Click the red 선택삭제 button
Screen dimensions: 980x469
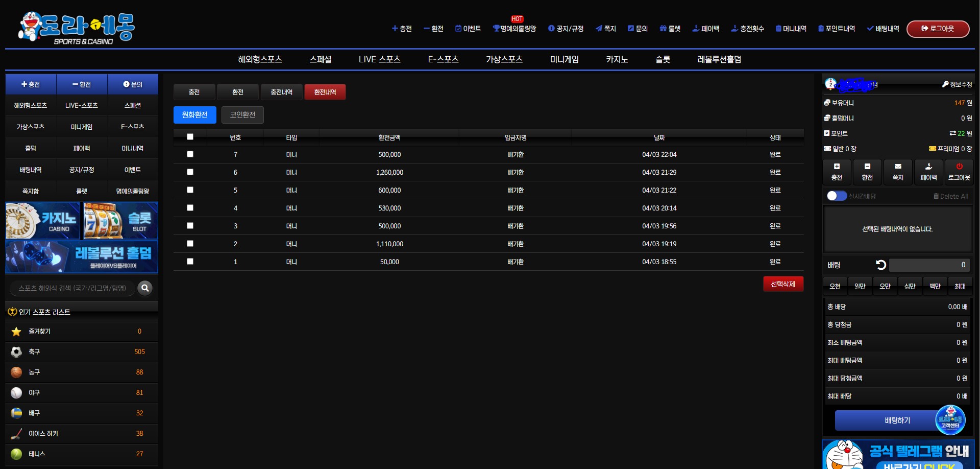(x=782, y=284)
